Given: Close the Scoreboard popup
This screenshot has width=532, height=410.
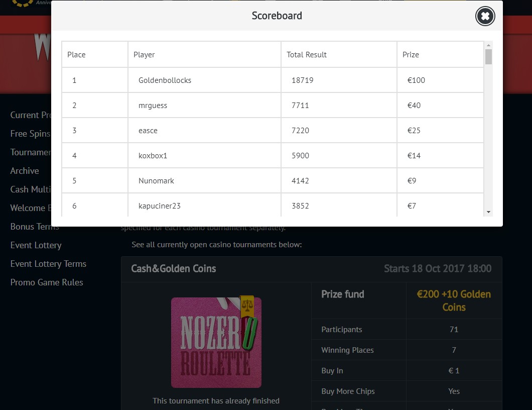Looking at the screenshot, I should coord(485,17).
